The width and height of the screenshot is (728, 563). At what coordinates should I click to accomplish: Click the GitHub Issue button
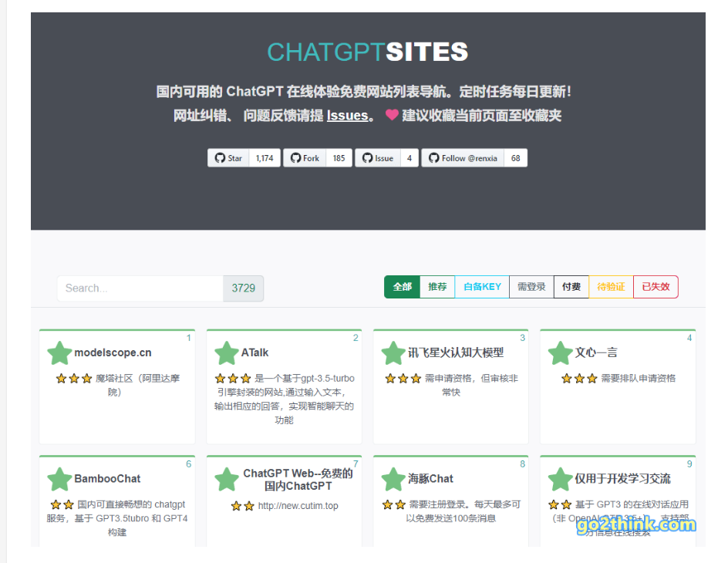[x=377, y=158]
